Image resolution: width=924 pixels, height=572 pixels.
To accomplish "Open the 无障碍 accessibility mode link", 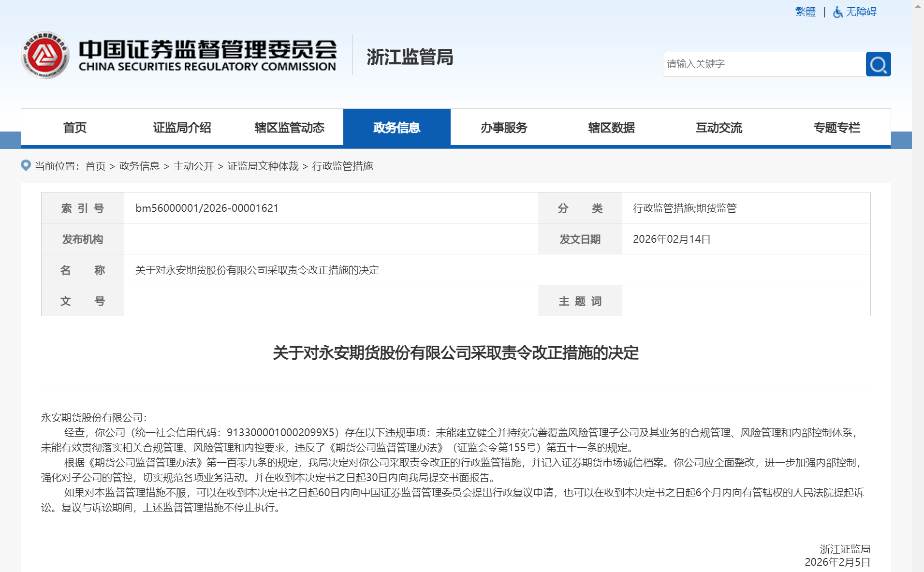I will click(861, 12).
